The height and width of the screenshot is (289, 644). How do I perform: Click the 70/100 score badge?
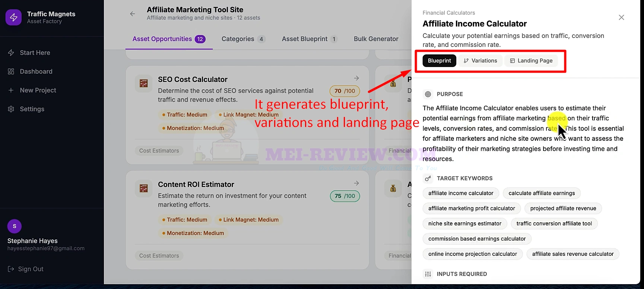(345, 91)
